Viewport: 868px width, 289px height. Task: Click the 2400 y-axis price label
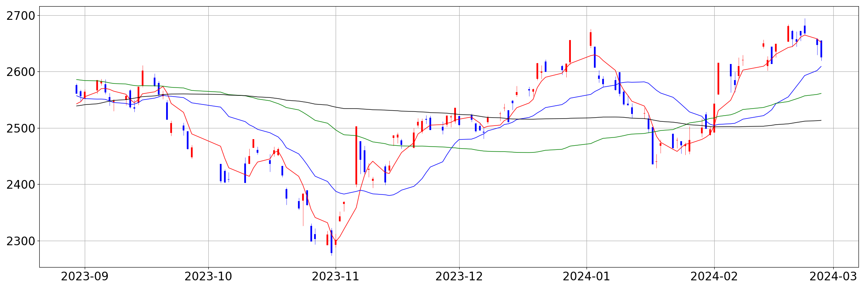21,185
